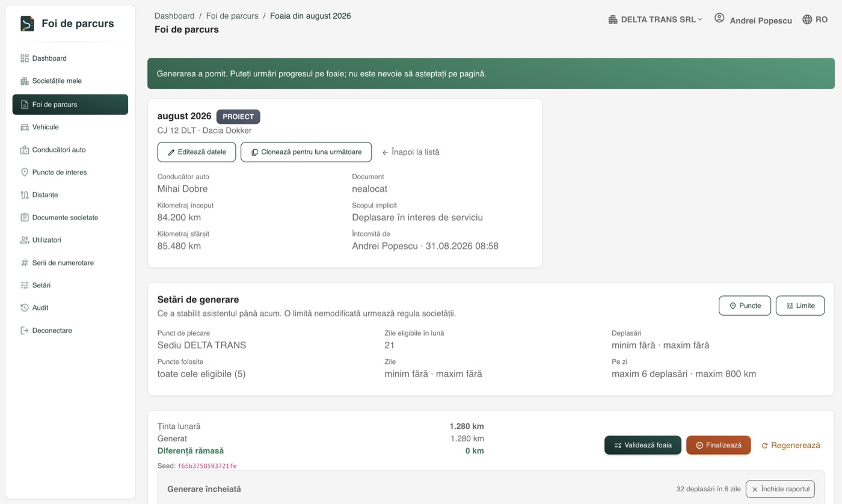Screen dimensions: 842x504
Task: Click the Sediu DELTA TRANS departure point
Action: pyautogui.click(x=202, y=345)
